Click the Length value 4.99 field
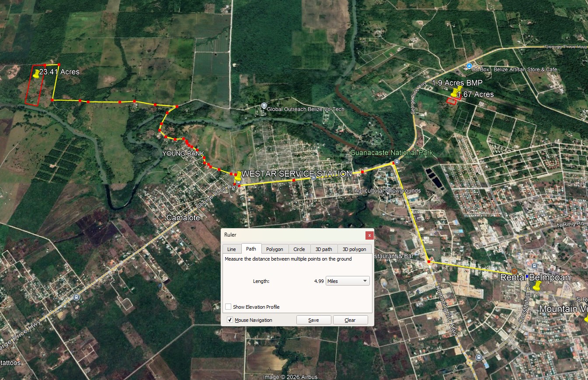Screen dimensions: 588x380 pos(318,281)
